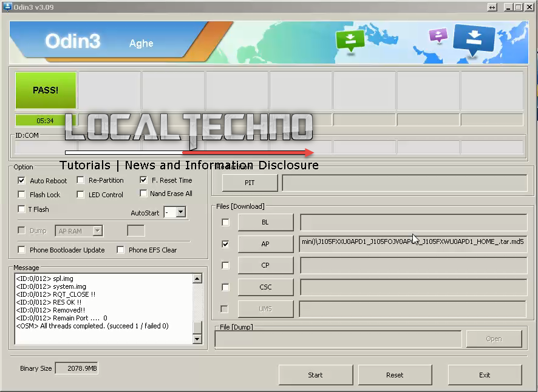This screenshot has width=538, height=392.
Task: Uncheck the box next to the AP firmware file
Action: click(225, 244)
